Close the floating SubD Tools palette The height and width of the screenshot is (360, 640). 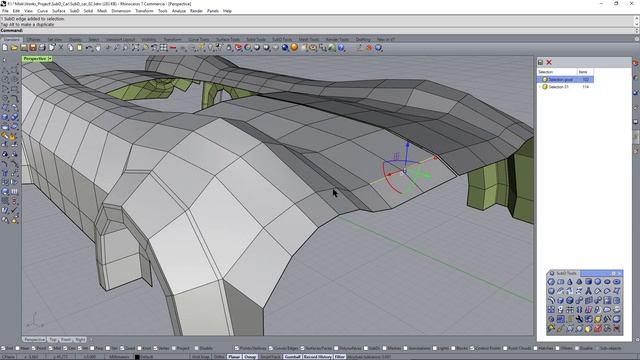tap(620, 273)
